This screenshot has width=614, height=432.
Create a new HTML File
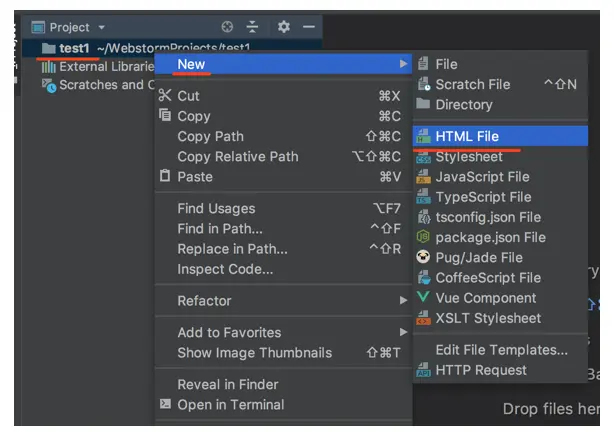point(500,136)
